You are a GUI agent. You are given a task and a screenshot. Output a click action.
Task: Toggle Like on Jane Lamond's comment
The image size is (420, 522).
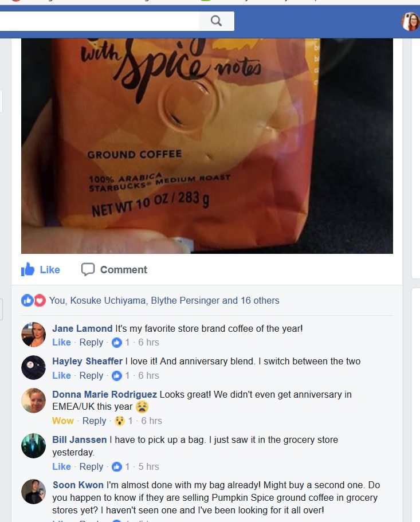(x=61, y=342)
